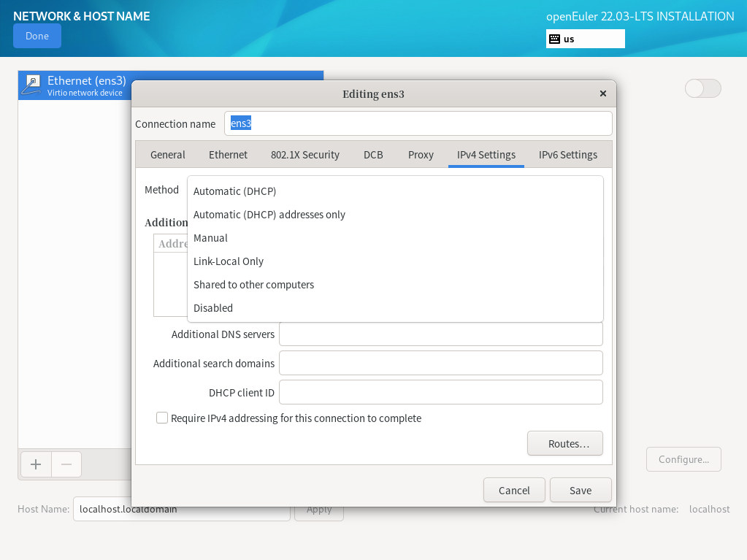747x560 pixels.
Task: Open the Proxy tab
Action: pos(421,155)
